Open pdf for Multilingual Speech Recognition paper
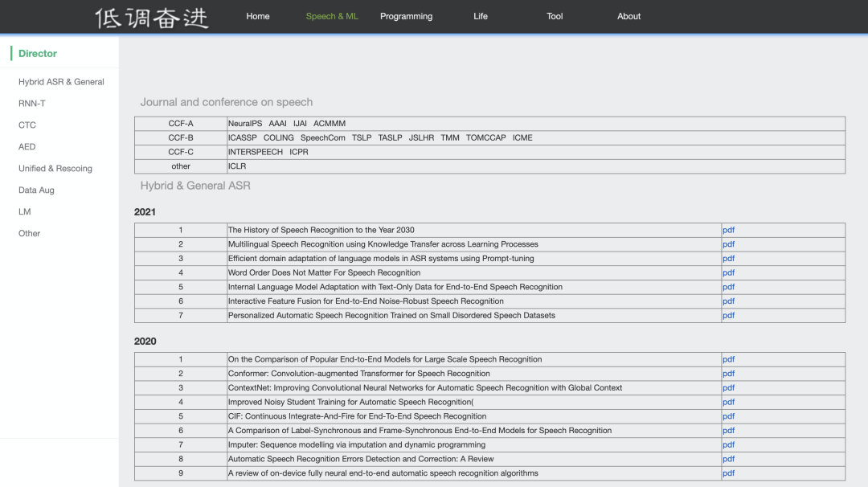Viewport: 868px width, 487px height. 728,244
